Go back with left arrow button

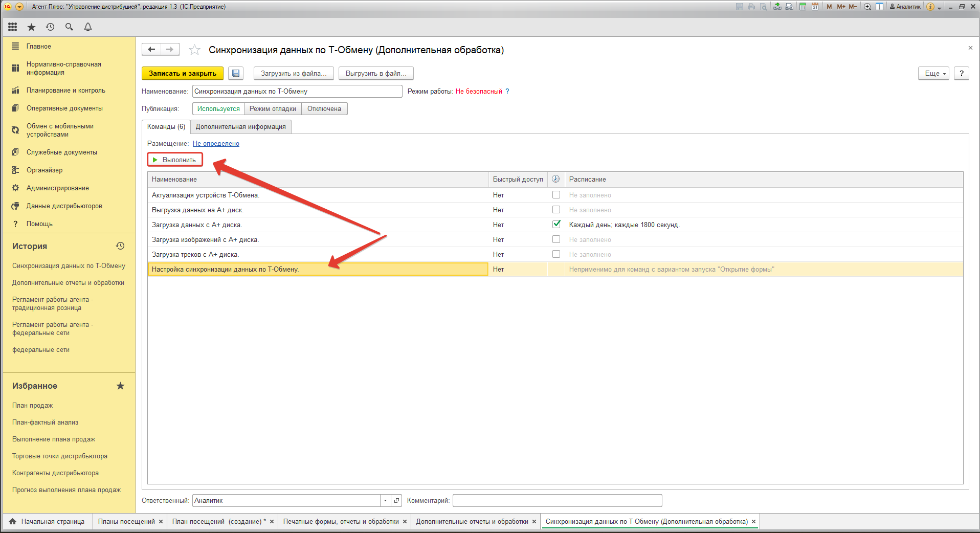point(151,50)
